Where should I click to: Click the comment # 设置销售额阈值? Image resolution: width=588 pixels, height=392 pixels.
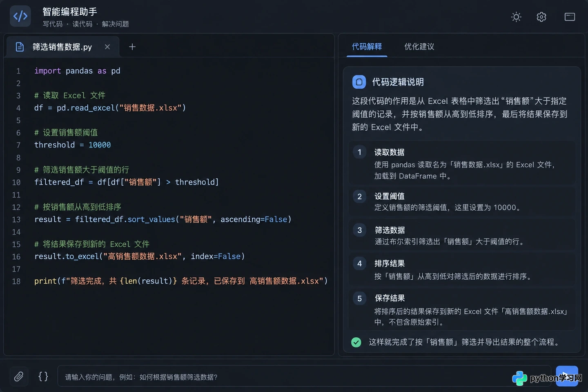coord(66,132)
